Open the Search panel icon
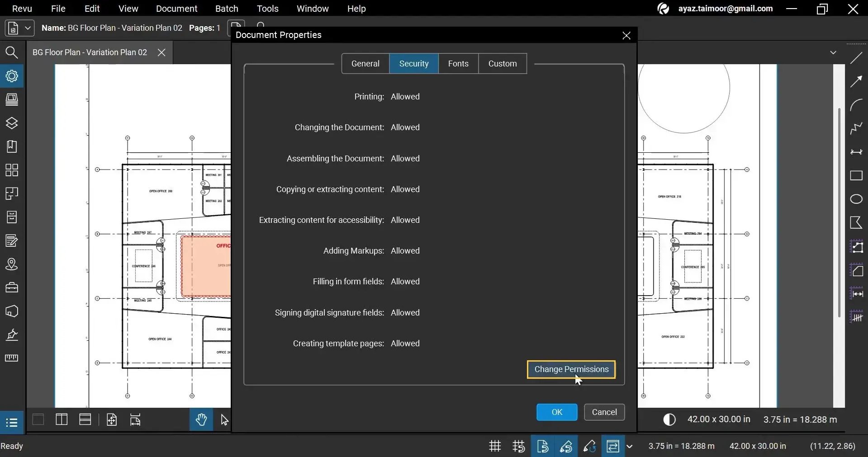Viewport: 868px width, 457px height. point(12,52)
